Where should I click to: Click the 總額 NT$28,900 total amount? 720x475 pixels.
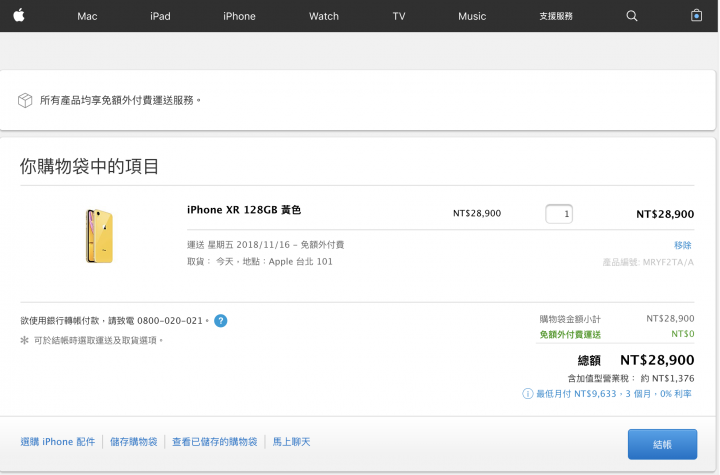pyautogui.click(x=636, y=360)
